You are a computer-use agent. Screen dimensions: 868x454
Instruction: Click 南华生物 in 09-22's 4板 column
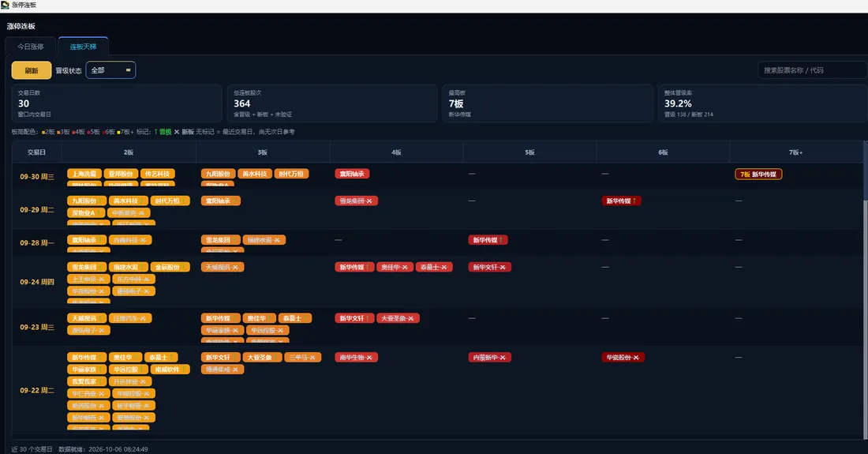357,358
